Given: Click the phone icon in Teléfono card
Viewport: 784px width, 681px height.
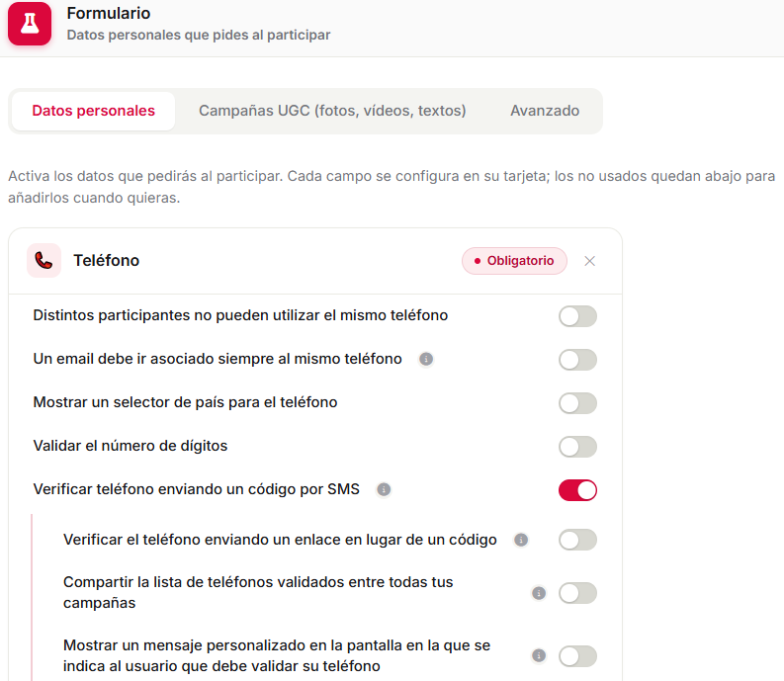Looking at the screenshot, I should click(x=44, y=261).
